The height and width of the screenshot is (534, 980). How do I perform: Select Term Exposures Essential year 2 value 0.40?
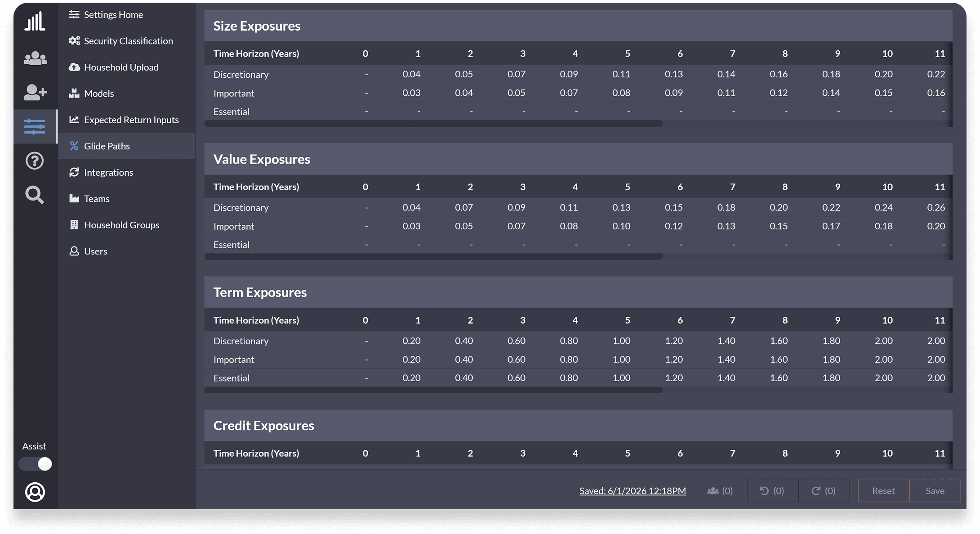(464, 378)
